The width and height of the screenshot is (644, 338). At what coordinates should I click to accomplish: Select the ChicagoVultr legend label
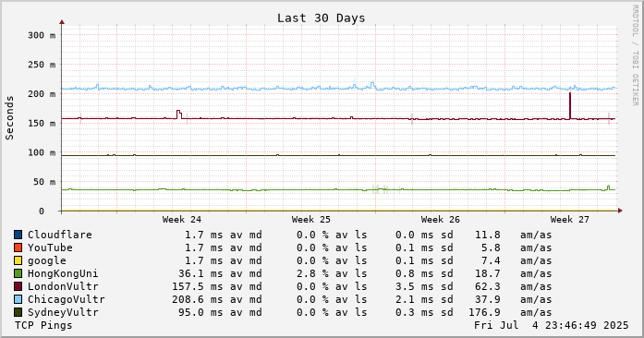click(67, 300)
